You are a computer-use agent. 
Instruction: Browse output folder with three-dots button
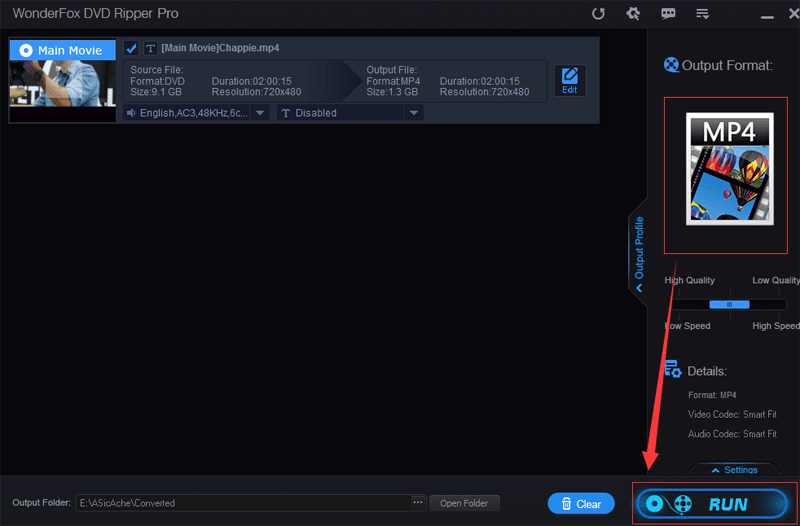418,503
